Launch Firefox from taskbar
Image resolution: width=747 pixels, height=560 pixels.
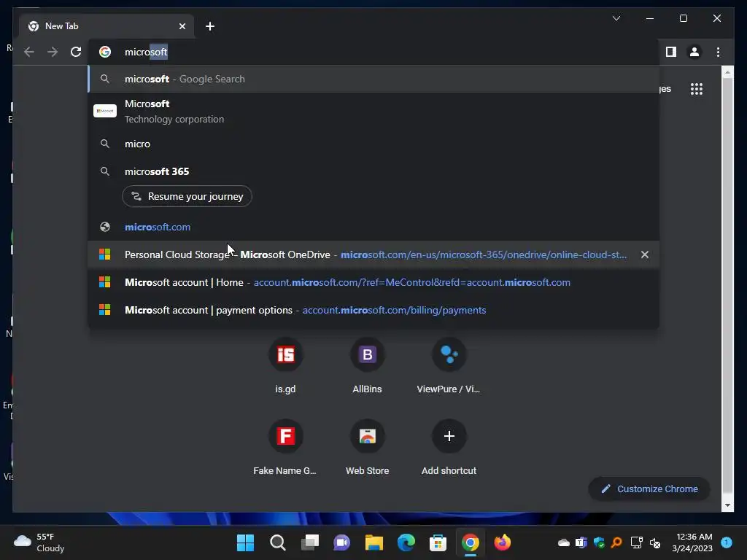pyautogui.click(x=502, y=542)
